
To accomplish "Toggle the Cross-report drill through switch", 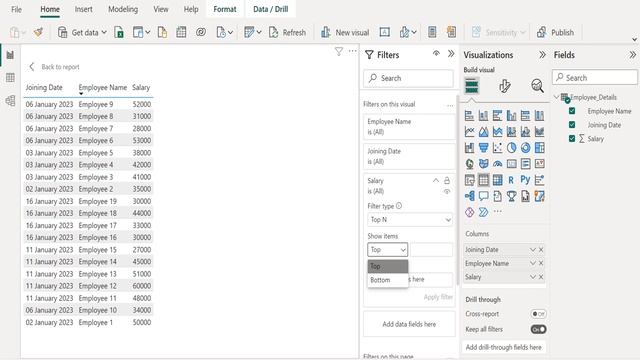I will [538, 314].
